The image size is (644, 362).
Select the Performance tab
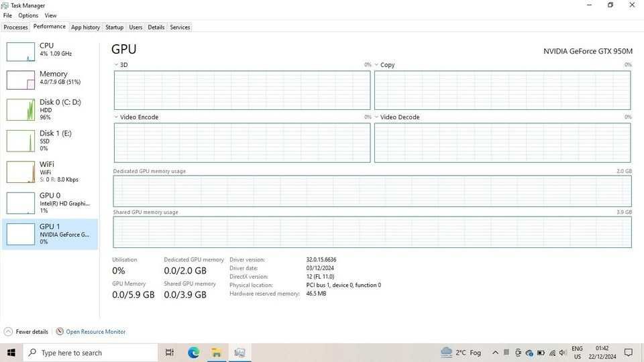click(49, 26)
